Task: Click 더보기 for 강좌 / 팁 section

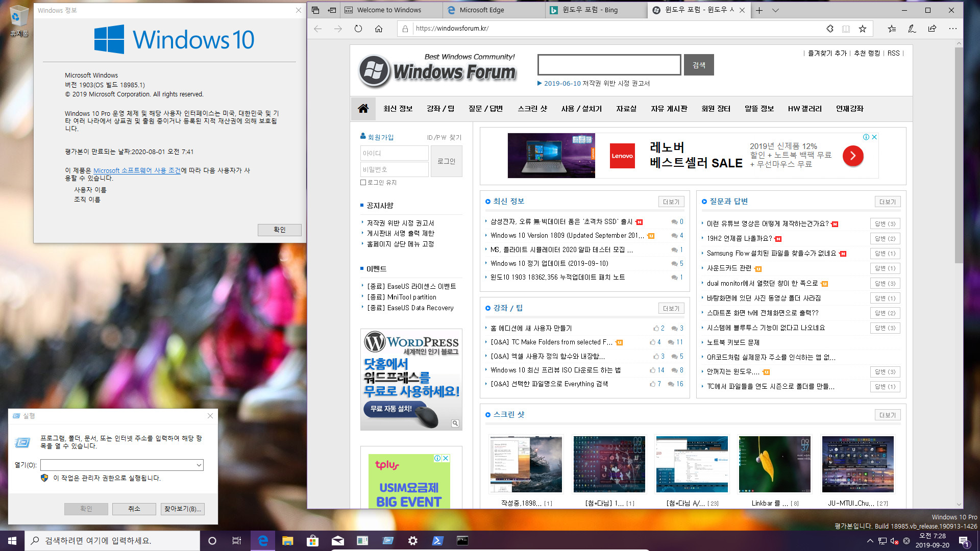Action: point(671,309)
